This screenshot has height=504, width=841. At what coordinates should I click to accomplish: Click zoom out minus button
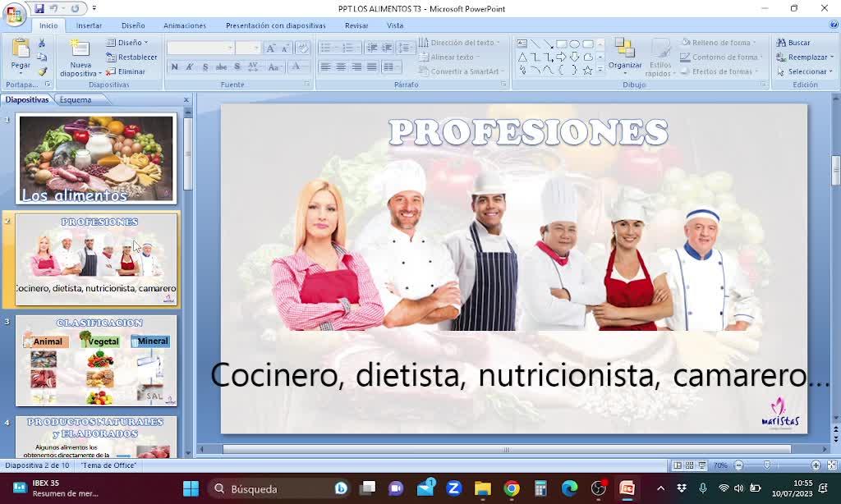coord(738,465)
